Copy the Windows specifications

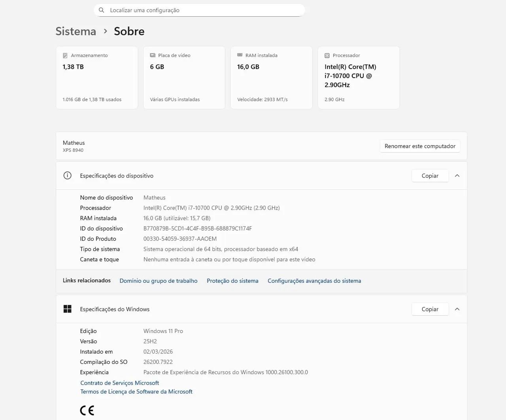tap(430, 309)
